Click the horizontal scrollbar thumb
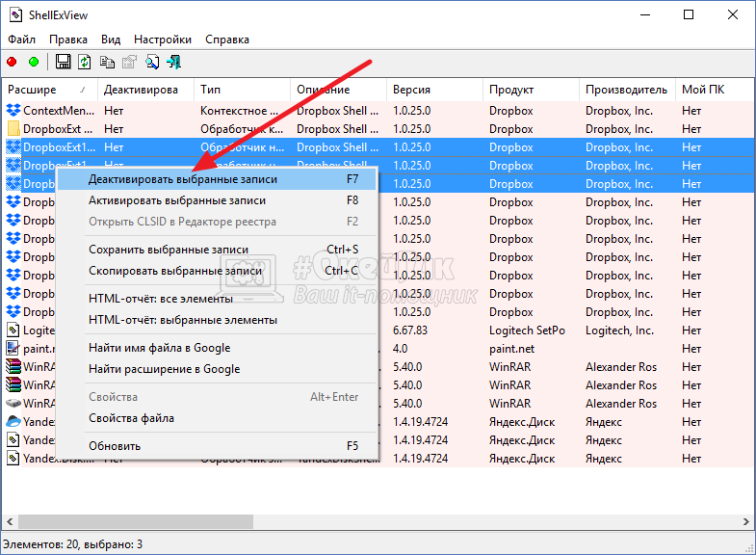 tap(136, 521)
